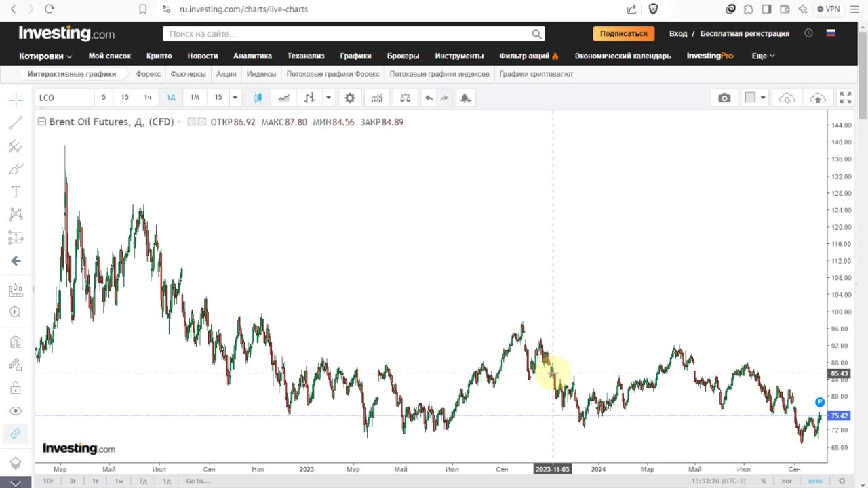
Task: Click the Вход link
Action: 678,33
